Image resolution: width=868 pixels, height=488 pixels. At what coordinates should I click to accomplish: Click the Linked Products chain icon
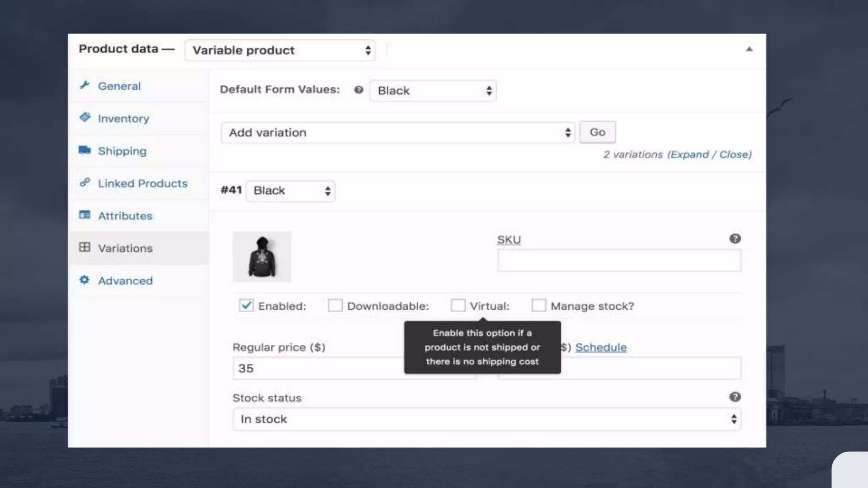click(85, 183)
